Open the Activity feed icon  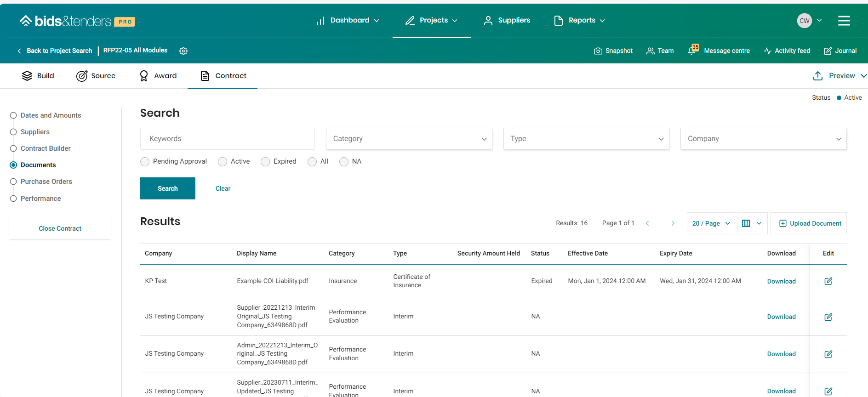click(x=767, y=51)
